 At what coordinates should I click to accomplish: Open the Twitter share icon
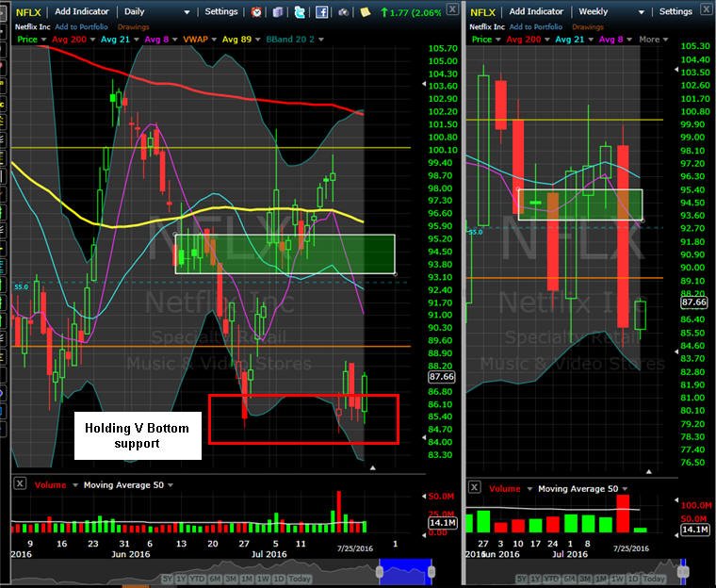pos(300,12)
